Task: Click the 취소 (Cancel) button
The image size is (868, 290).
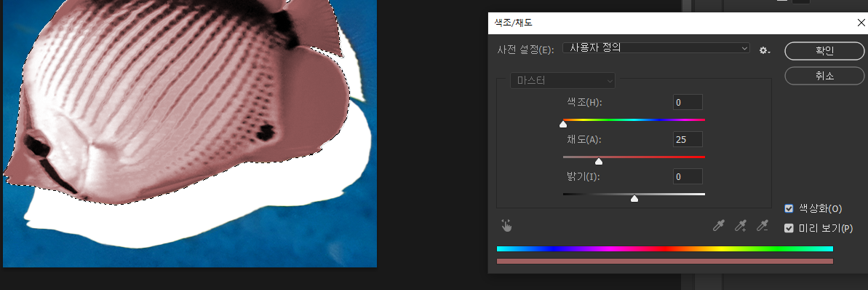Action: point(824,76)
